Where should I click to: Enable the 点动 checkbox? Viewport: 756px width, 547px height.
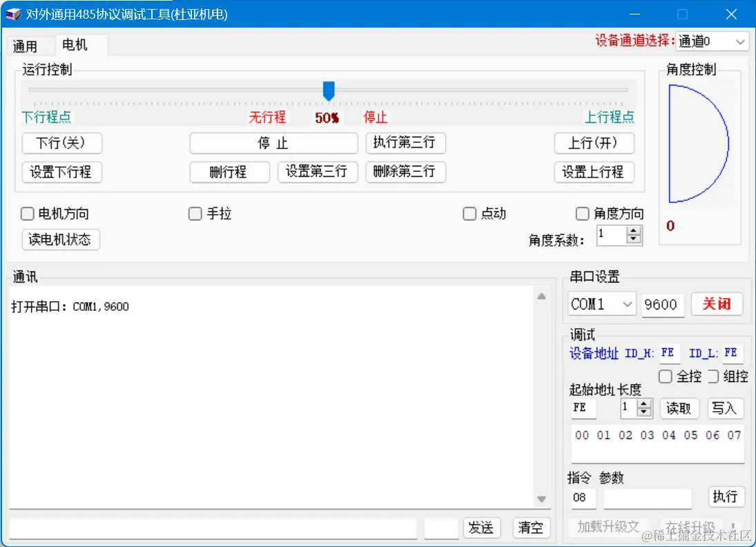click(x=469, y=213)
